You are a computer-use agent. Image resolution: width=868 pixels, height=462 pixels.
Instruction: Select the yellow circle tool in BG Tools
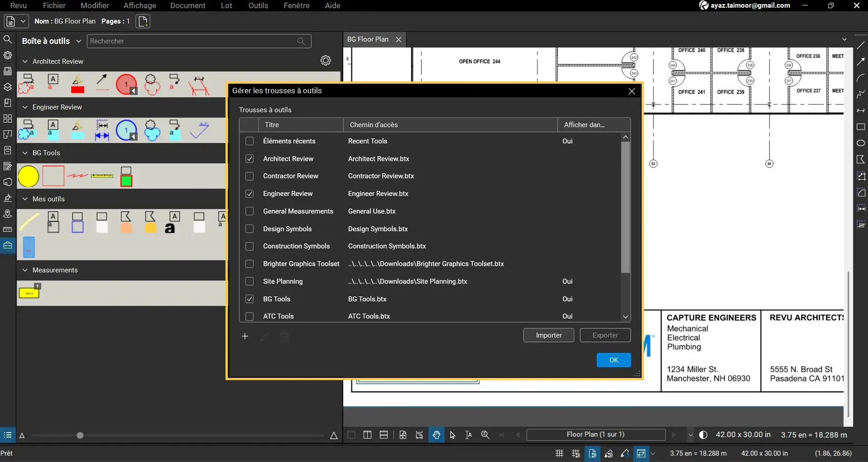(x=29, y=176)
